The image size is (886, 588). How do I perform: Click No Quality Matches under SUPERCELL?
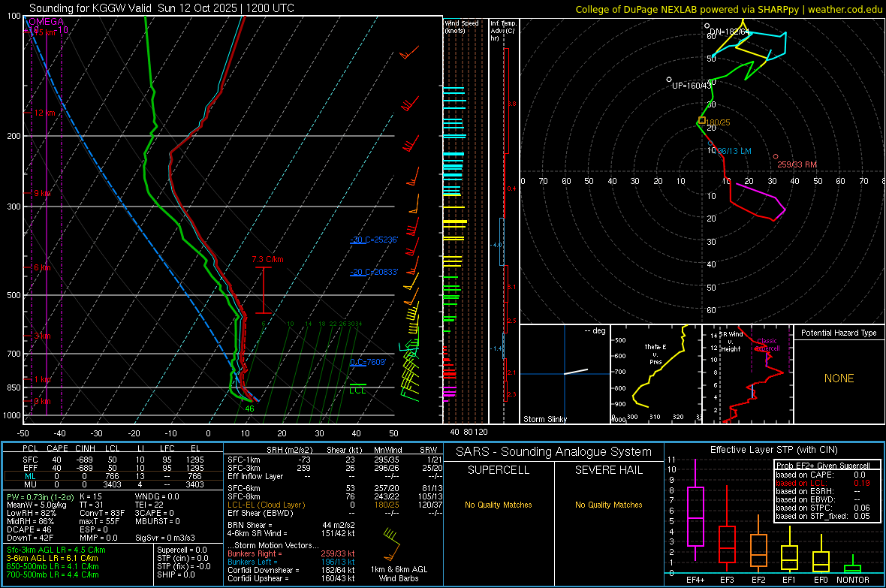pyautogui.click(x=499, y=505)
